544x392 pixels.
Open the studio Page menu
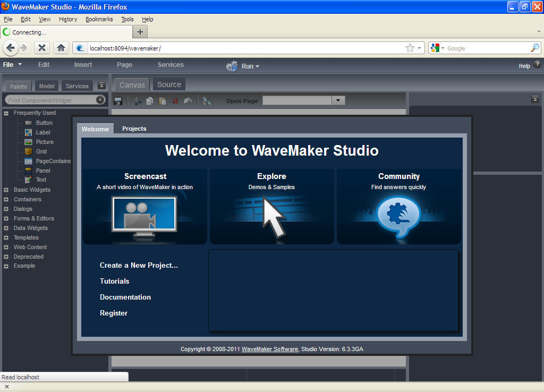(x=124, y=64)
